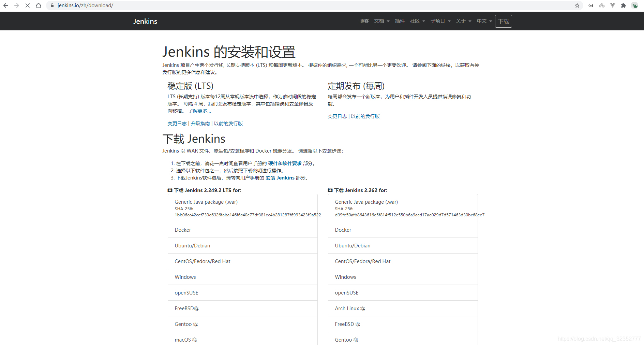644x345 pixels.
Task: Expand the 子项目 dropdown menu
Action: tap(441, 21)
